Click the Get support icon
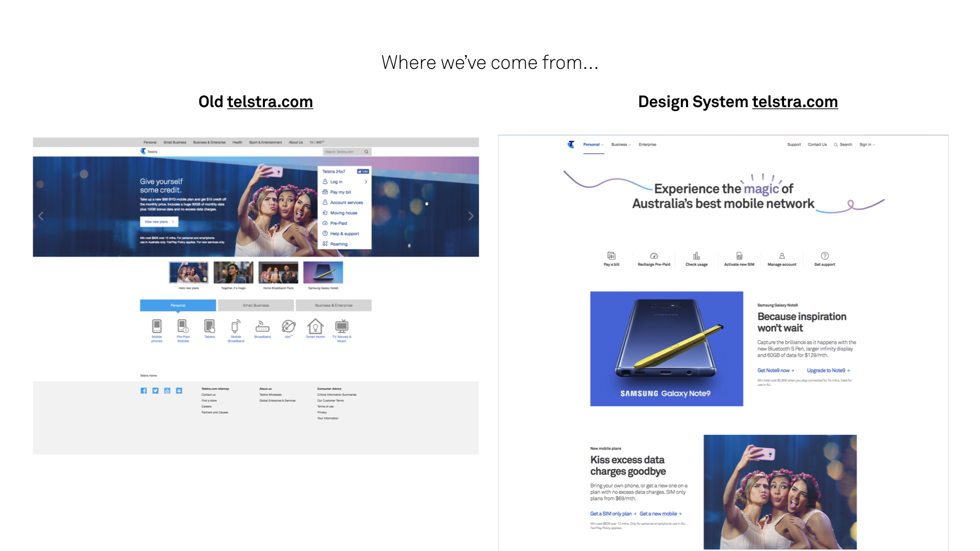This screenshot has width=980, height=551. pyautogui.click(x=825, y=256)
